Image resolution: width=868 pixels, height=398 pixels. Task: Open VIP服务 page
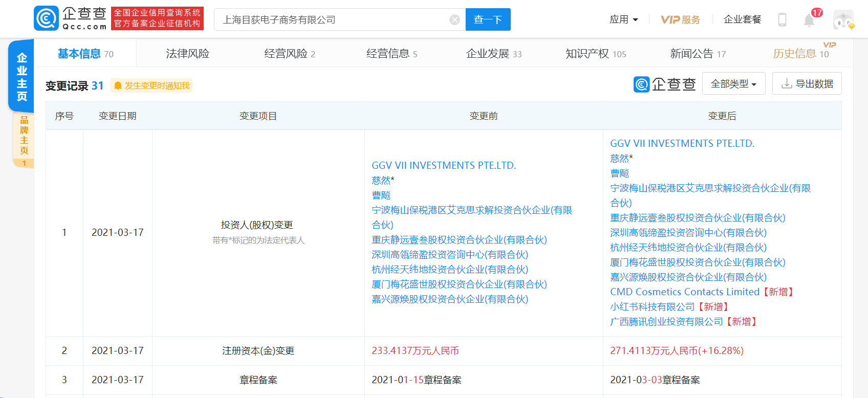point(680,20)
